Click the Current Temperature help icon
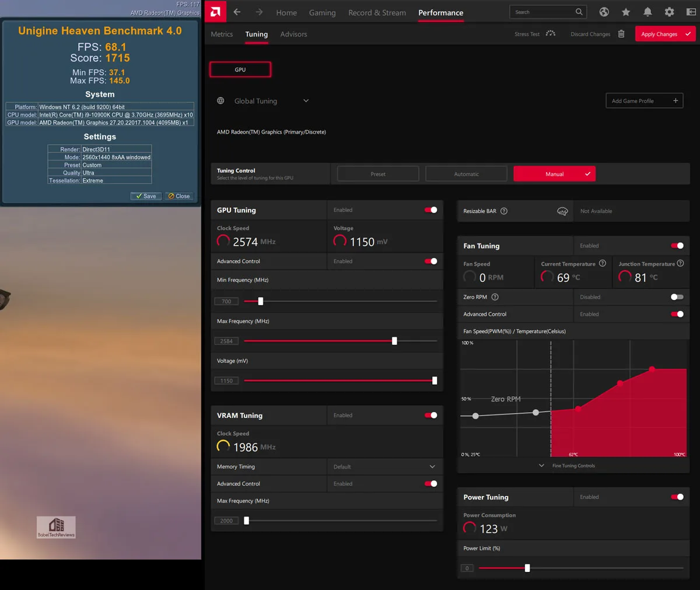 point(603,263)
